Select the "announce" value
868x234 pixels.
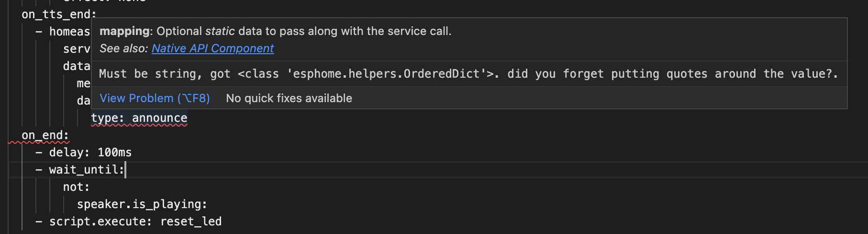tap(159, 118)
